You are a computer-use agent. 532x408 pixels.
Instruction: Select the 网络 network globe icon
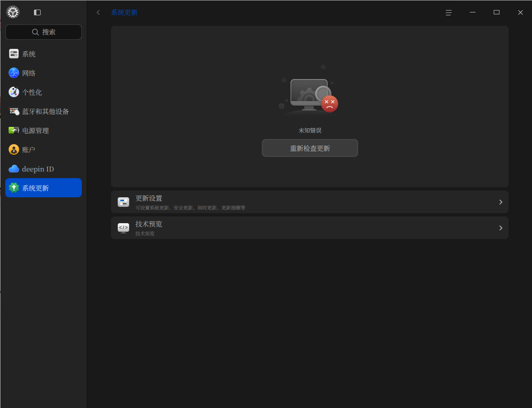[x=13, y=73]
